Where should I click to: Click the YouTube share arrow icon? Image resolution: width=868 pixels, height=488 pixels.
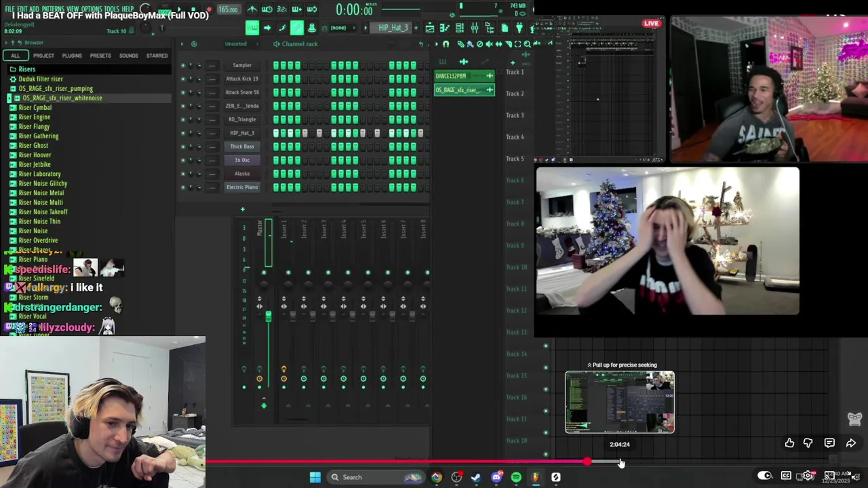[851, 443]
